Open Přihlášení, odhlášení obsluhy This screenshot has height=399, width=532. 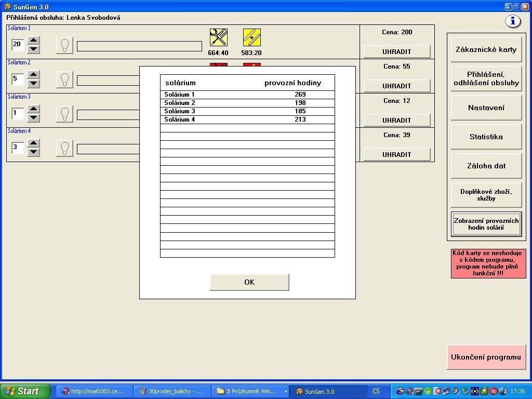(x=486, y=79)
